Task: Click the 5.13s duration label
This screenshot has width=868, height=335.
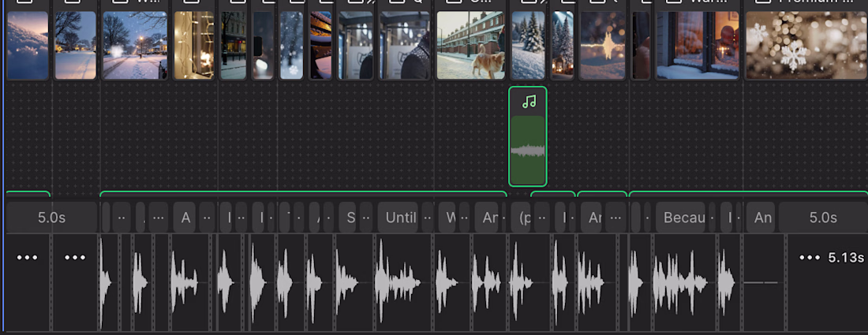Action: tap(846, 258)
